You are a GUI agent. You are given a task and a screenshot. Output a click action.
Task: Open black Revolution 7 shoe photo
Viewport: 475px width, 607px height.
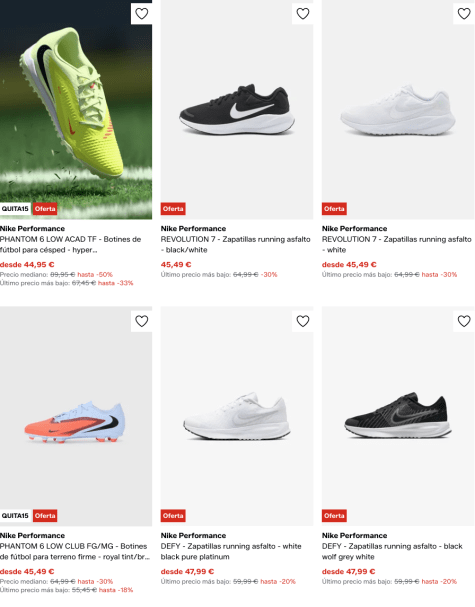(237, 110)
